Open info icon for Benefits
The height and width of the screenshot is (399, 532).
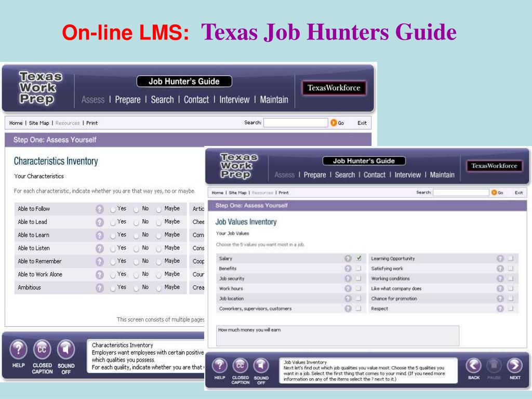(348, 269)
